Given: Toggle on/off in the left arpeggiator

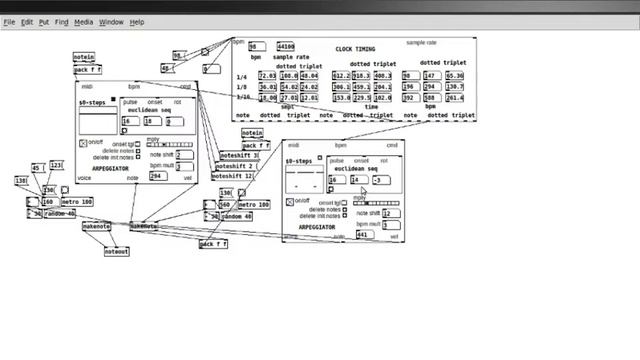Looking at the screenshot, I should [x=83, y=143].
